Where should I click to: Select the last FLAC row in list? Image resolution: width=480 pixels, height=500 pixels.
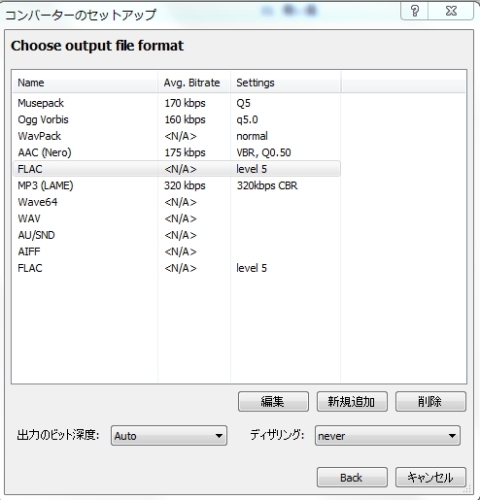[177, 268]
